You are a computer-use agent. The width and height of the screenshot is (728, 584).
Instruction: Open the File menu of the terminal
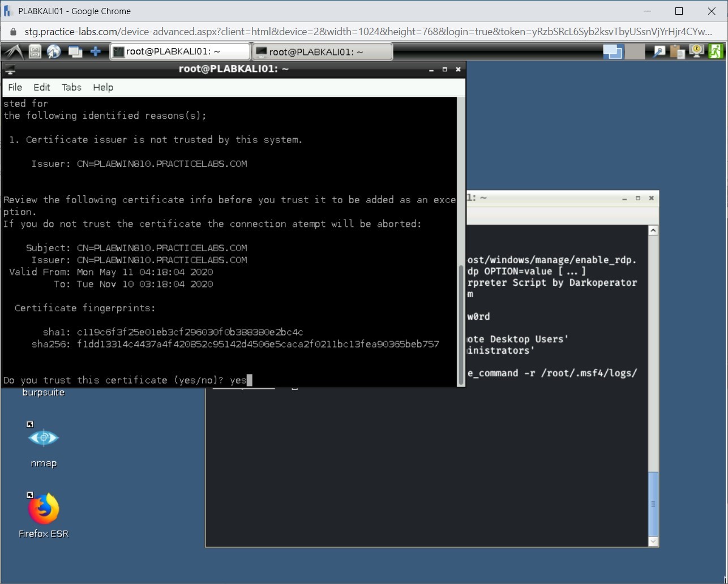15,87
